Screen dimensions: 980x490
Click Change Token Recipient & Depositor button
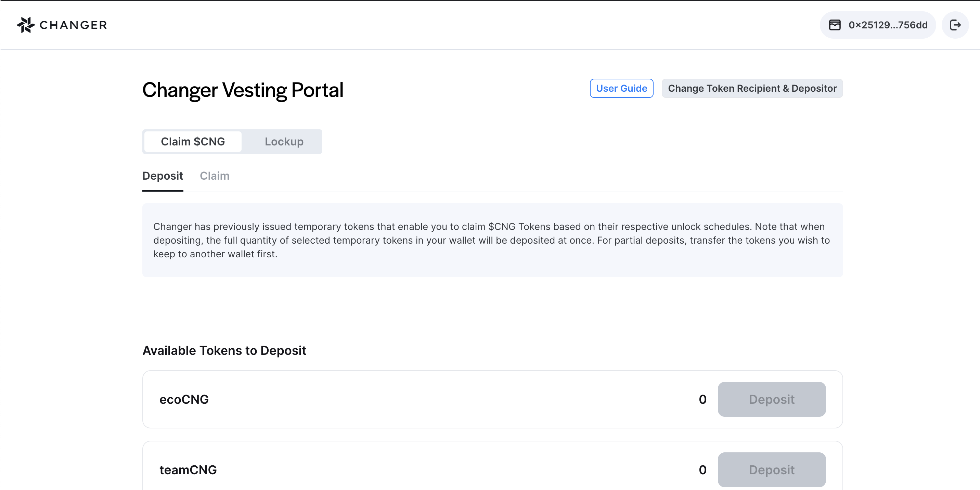point(752,88)
